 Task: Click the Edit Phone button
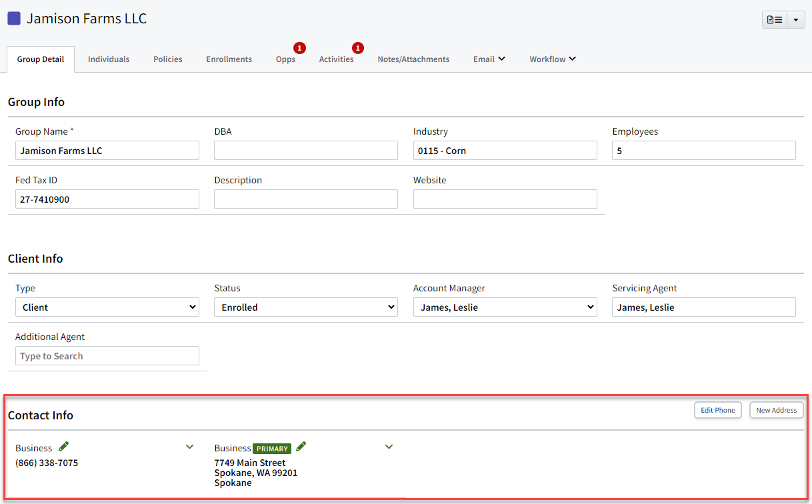point(717,410)
